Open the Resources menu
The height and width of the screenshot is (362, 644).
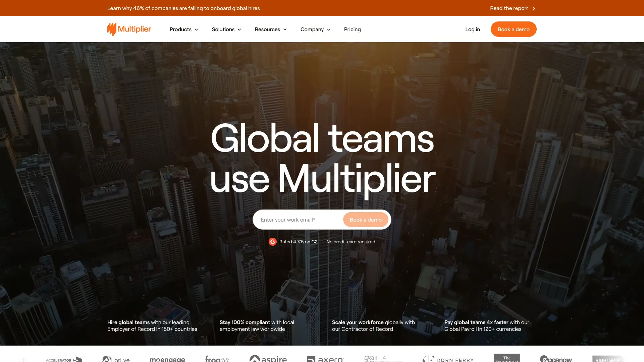pyautogui.click(x=271, y=29)
